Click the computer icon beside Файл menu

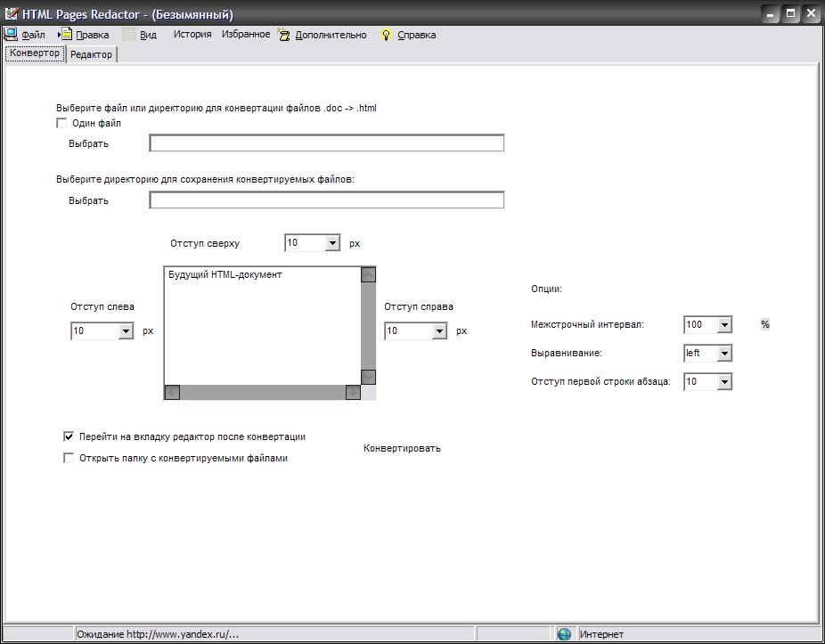[x=11, y=34]
